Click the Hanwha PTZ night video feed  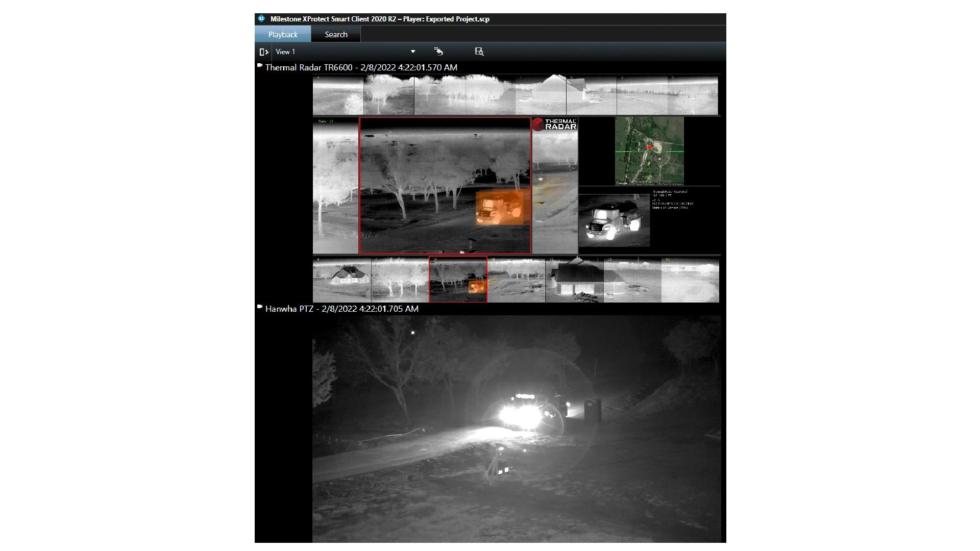click(517, 429)
